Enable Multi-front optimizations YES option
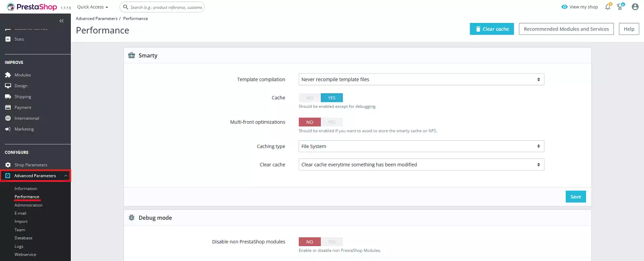644x261 pixels. coord(332,122)
